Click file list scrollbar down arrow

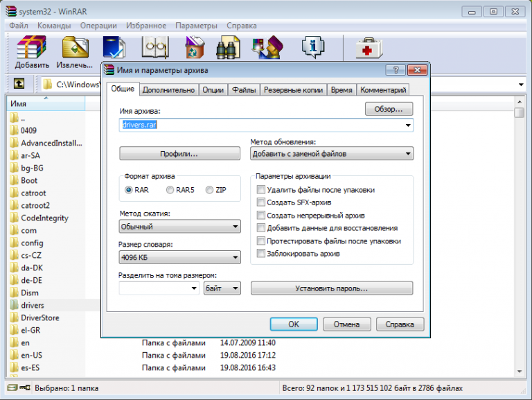pyautogui.click(x=520, y=372)
